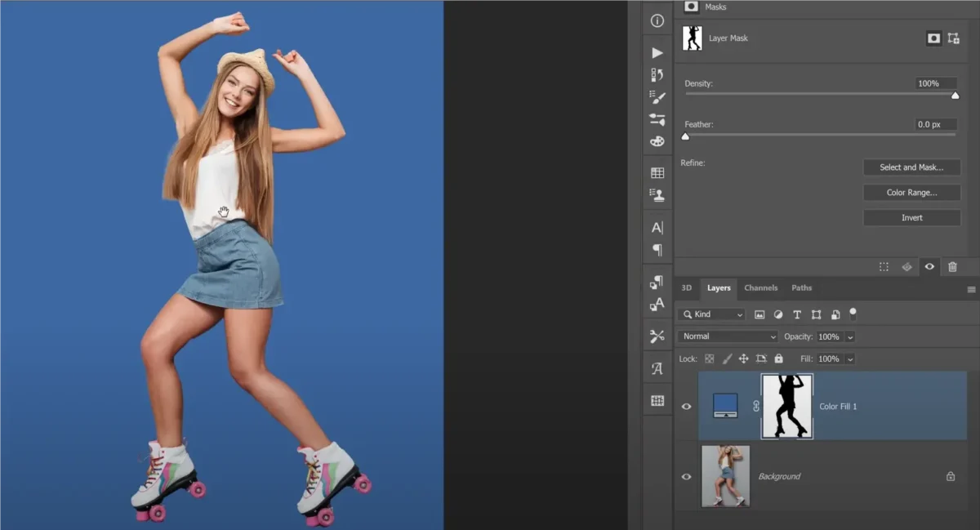
Task: Click the blue Color Fill swatch thumbnail
Action: click(x=725, y=405)
